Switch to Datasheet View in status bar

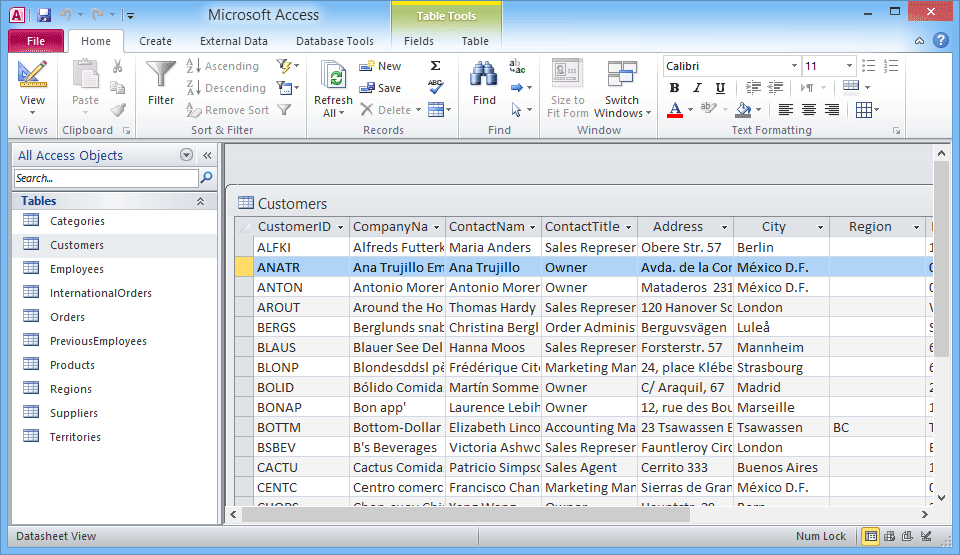coord(871,536)
